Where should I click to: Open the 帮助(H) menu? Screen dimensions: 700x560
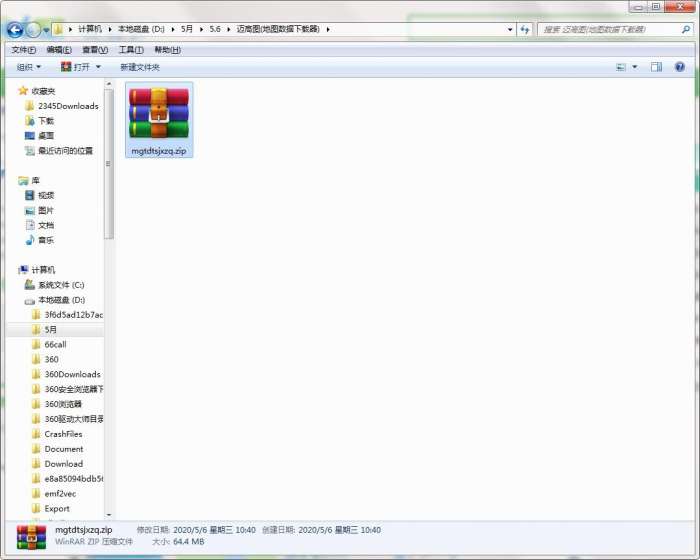167,50
